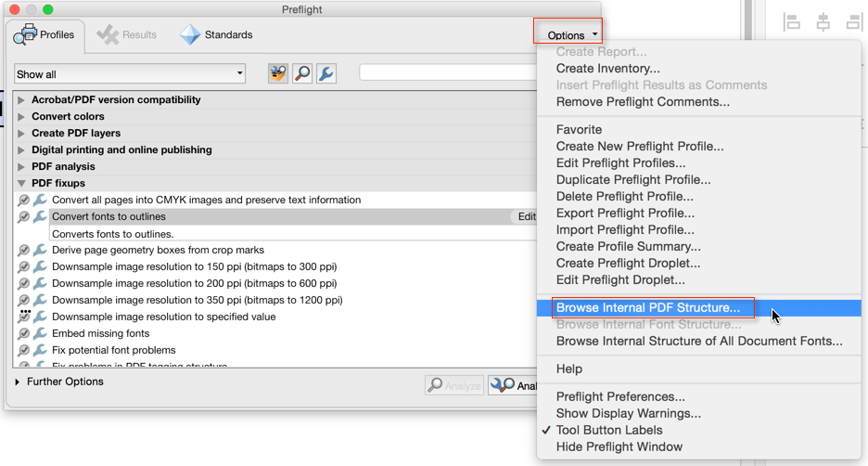The width and height of the screenshot is (868, 466).
Task: Click the align left icon in background window
Action: coord(792,22)
